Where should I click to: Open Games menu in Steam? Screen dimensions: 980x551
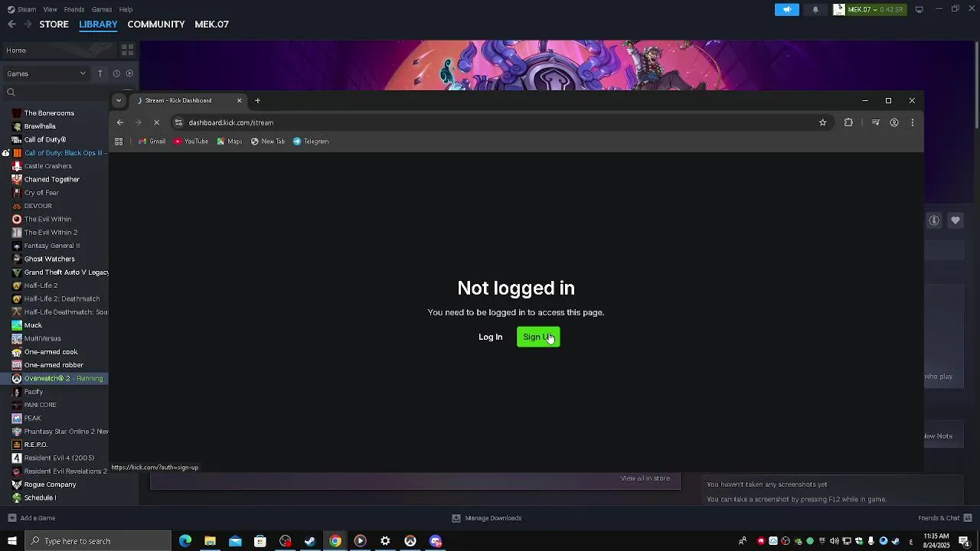pos(102,9)
